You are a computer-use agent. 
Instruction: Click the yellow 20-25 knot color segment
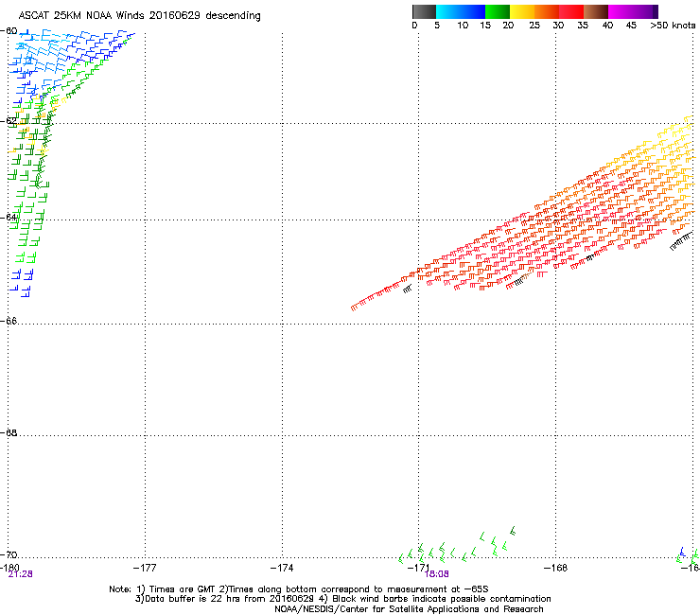pyautogui.click(x=522, y=11)
